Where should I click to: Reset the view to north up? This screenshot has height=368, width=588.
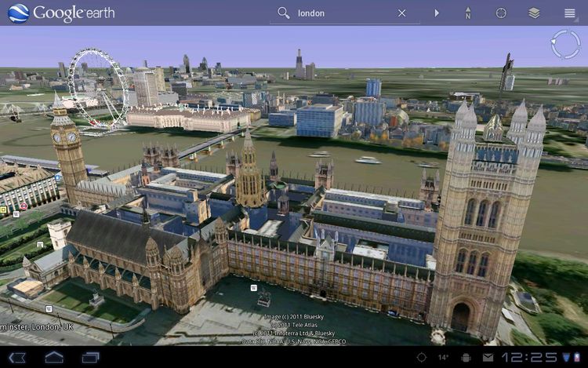pyautogui.click(x=468, y=13)
